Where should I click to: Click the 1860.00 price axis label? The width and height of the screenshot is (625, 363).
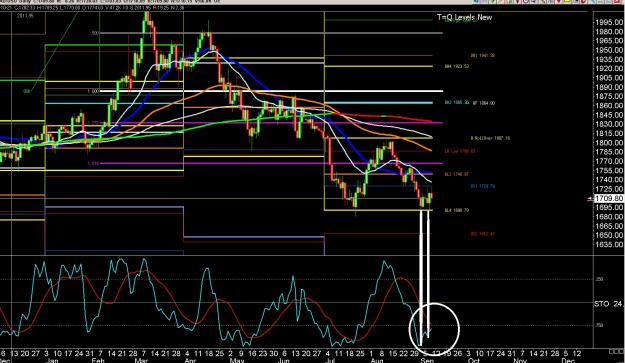click(610, 106)
